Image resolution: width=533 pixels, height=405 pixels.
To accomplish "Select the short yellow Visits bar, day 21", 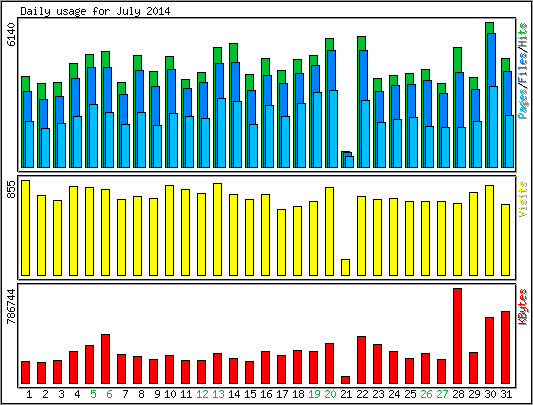I will [345, 268].
